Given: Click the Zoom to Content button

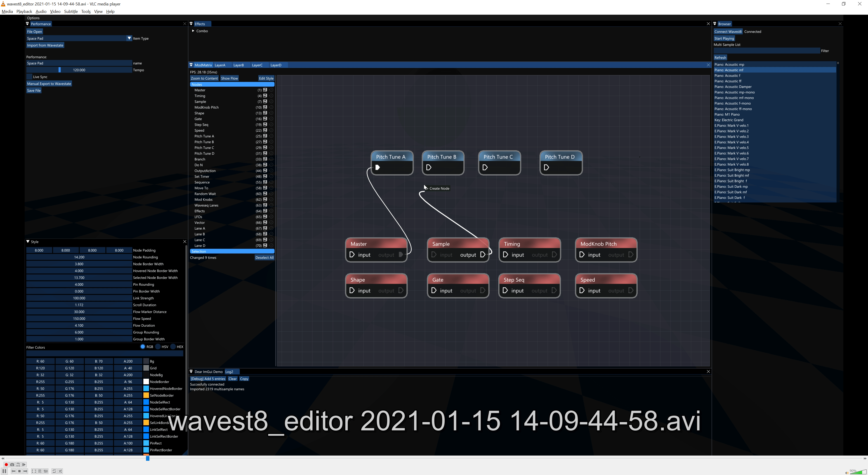Looking at the screenshot, I should tap(204, 78).
